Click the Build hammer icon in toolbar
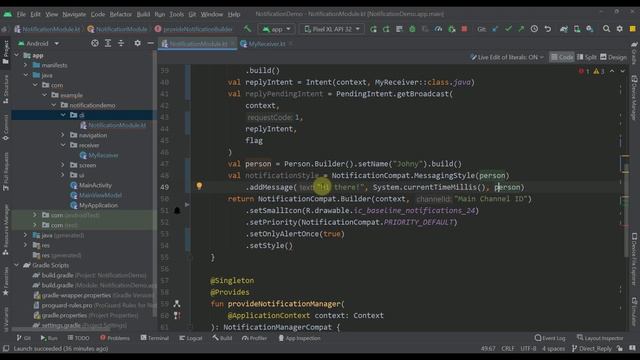 [x=247, y=29]
